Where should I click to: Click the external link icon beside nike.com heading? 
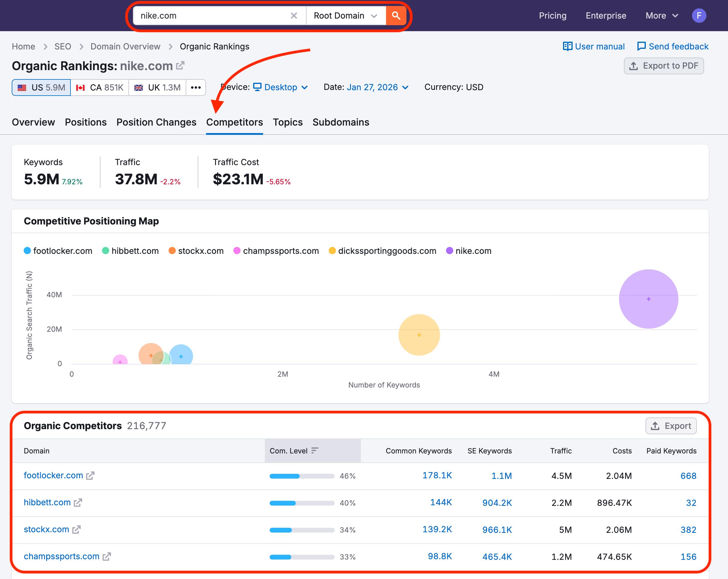[180, 65]
